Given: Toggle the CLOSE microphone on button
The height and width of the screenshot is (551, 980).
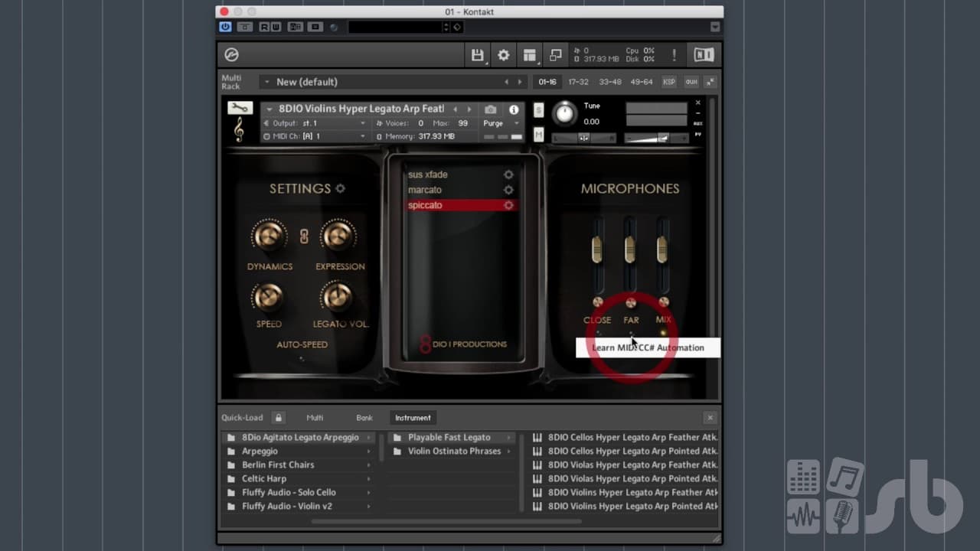Looking at the screenshot, I should 598,302.
